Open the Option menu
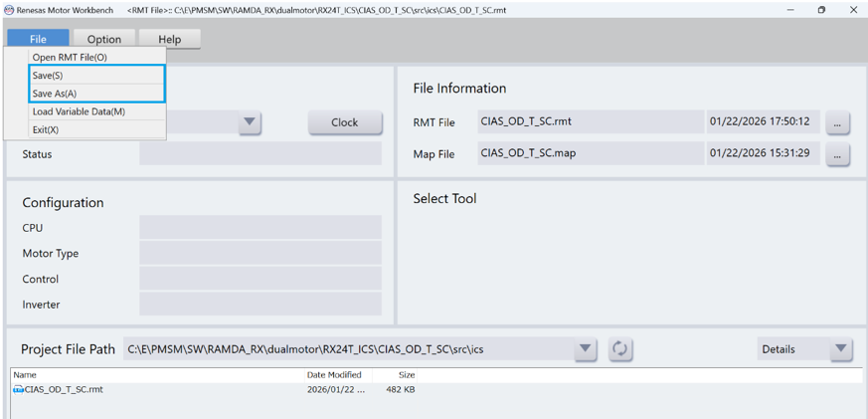 (104, 39)
